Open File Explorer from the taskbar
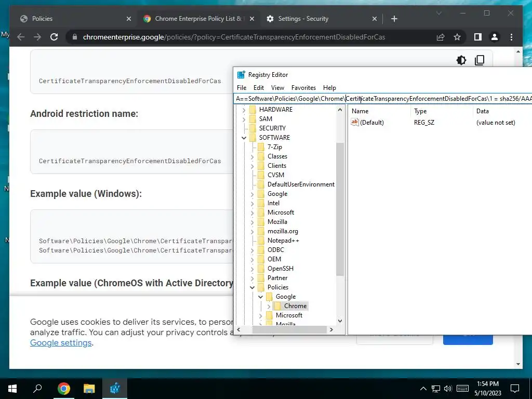532x399 pixels. [89, 389]
